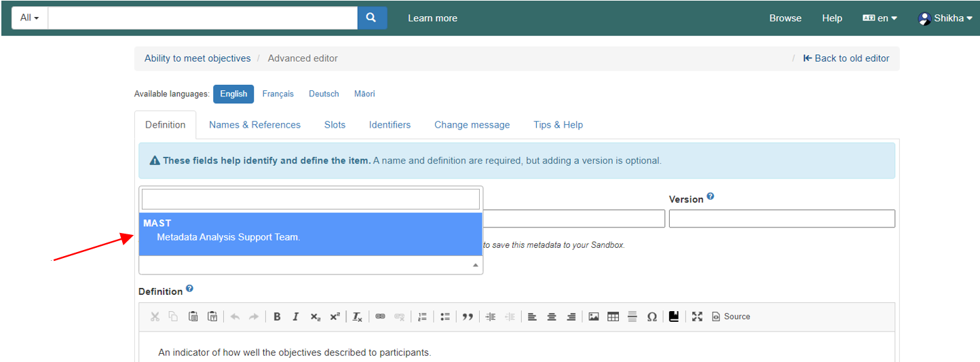Switch to Names & References tab
Screen dimensions: 980x362
pos(255,125)
